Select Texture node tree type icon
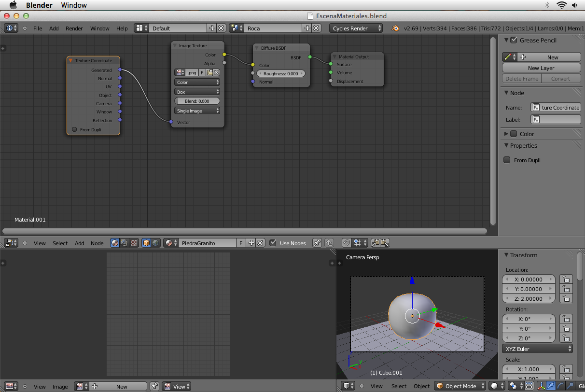 click(134, 243)
